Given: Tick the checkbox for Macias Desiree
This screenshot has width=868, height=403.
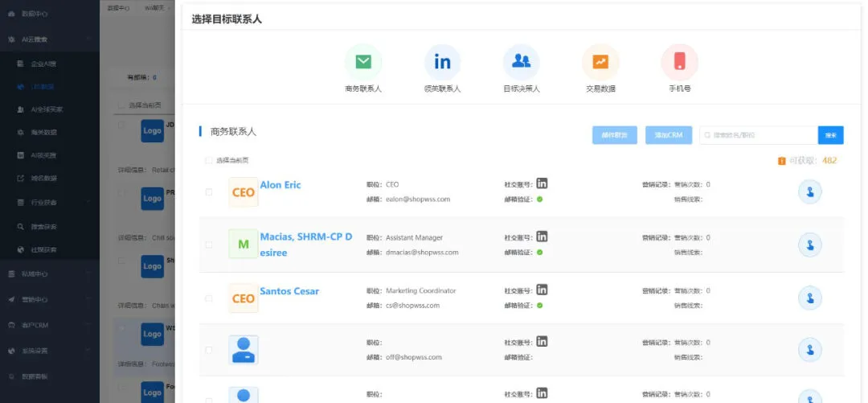Looking at the screenshot, I should coord(209,245).
